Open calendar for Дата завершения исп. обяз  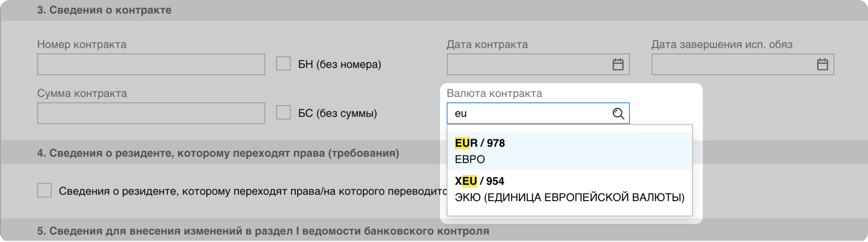coord(822,64)
